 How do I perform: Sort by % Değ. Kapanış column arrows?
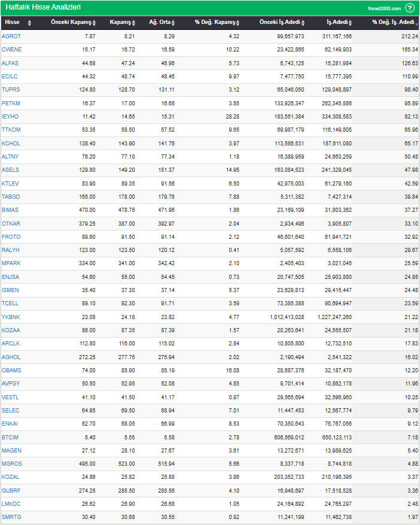click(238, 23)
